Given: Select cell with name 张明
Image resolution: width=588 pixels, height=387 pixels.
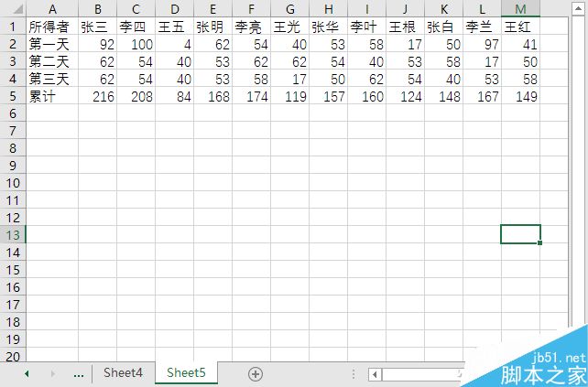Looking at the screenshot, I should [213, 27].
